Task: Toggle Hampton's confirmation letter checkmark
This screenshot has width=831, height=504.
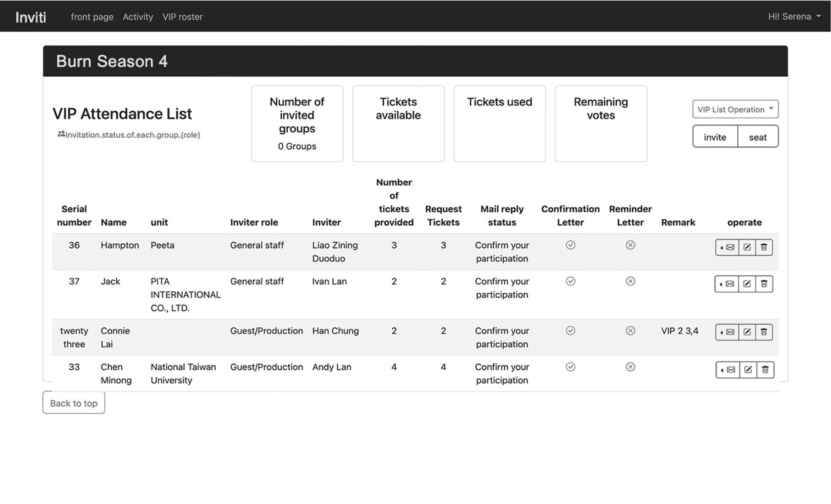Action: pyautogui.click(x=570, y=245)
